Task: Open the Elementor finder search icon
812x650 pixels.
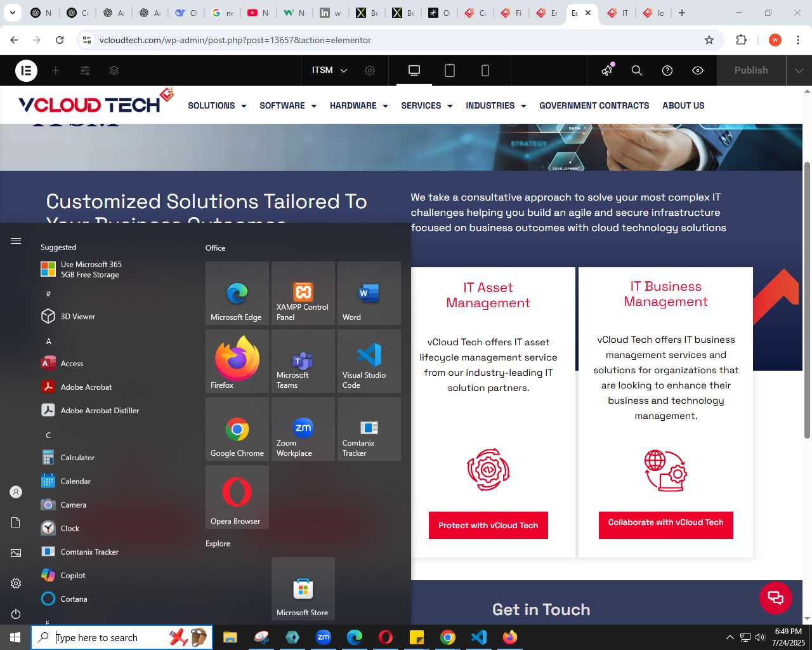Action: [637, 70]
